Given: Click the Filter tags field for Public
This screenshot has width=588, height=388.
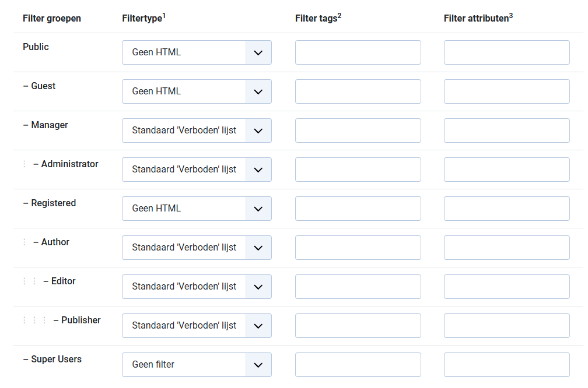Looking at the screenshot, I should tap(358, 52).
